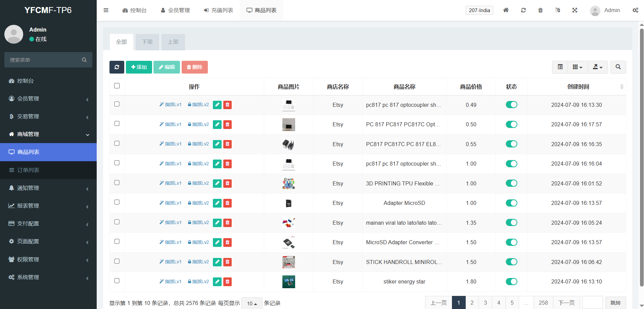This screenshot has height=309, width=644.
Task: Click red delete icon for Adapter MicroSD row
Action: pyautogui.click(x=227, y=203)
